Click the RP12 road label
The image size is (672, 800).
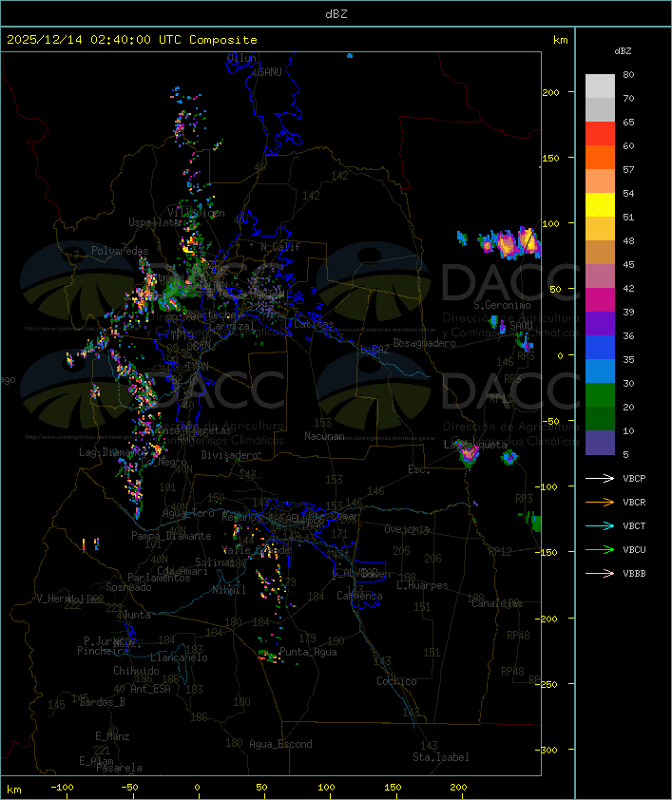point(500,551)
